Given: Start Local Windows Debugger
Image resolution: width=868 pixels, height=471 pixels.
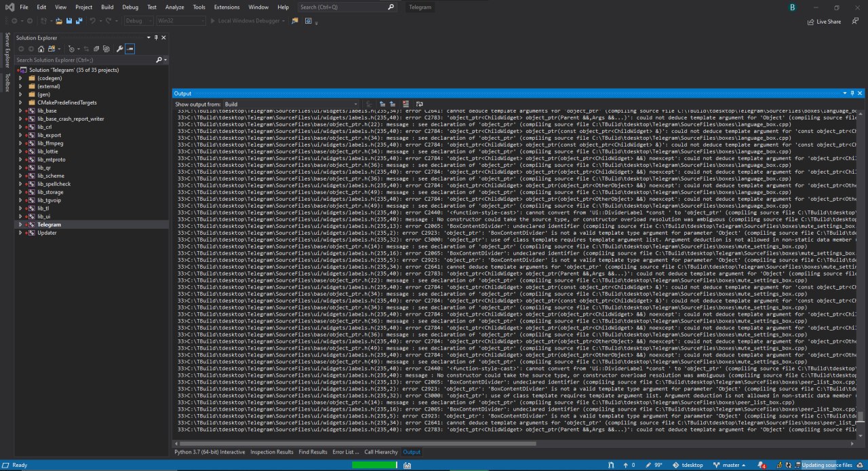Looking at the screenshot, I should click(247, 21).
